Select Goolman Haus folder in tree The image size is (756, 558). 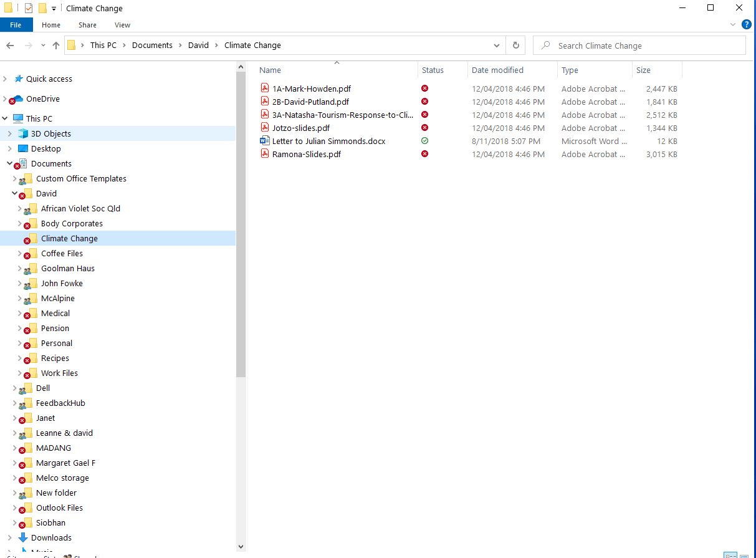pyautogui.click(x=68, y=268)
